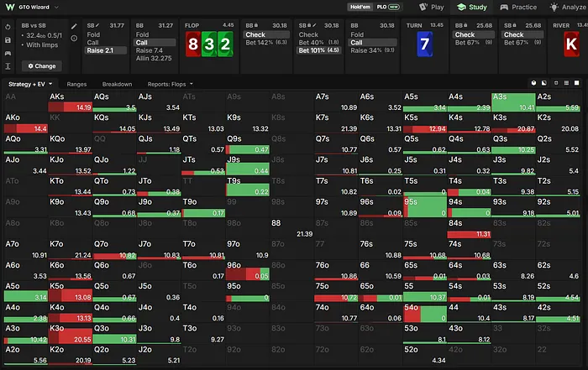Viewport: 588px width, 370px height.
Task: Click the gamepad icon in left sidebar
Action: (8, 53)
